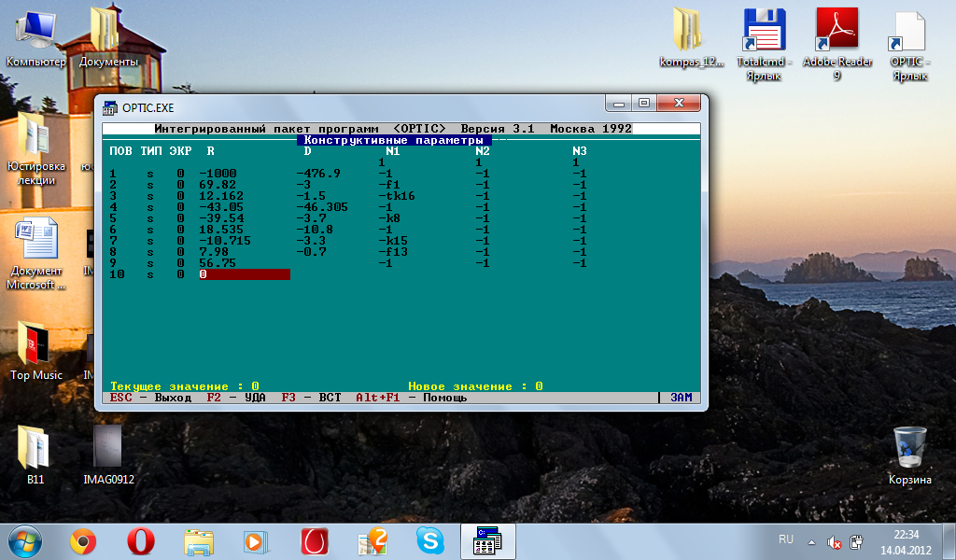The width and height of the screenshot is (956, 560).
Task: Select the R value 56.75
Action: pyautogui.click(x=218, y=263)
